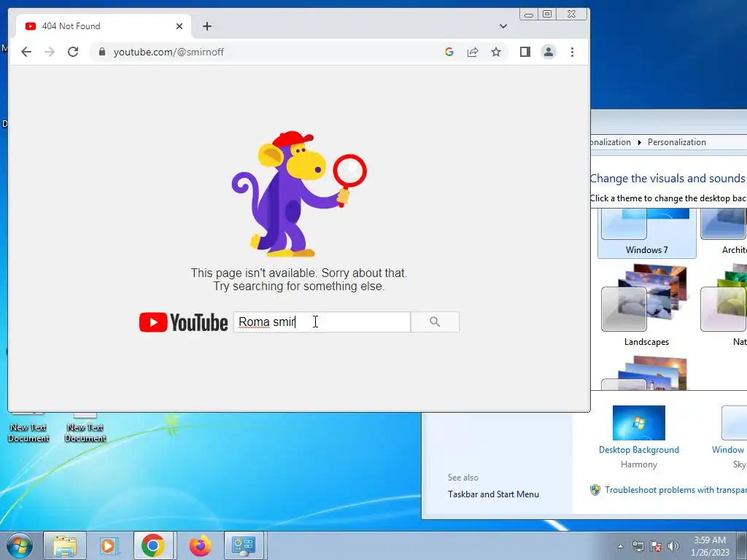The image size is (747, 560).
Task: Select the first New Text Document icon
Action: 28,427
